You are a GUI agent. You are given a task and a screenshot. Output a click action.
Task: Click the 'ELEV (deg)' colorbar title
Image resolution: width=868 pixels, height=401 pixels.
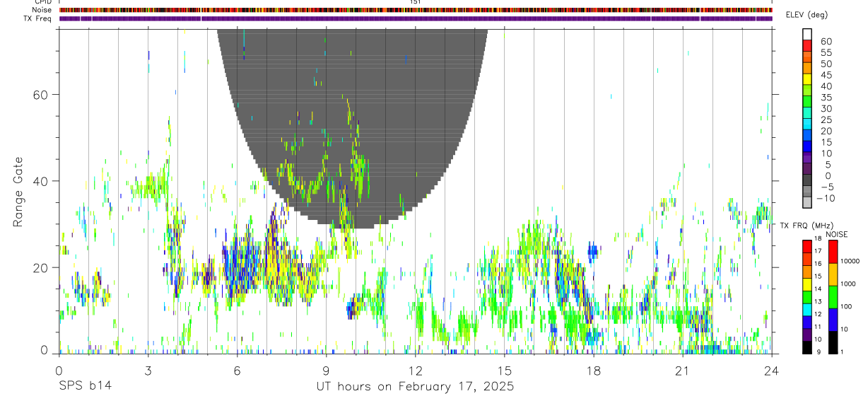[807, 15]
